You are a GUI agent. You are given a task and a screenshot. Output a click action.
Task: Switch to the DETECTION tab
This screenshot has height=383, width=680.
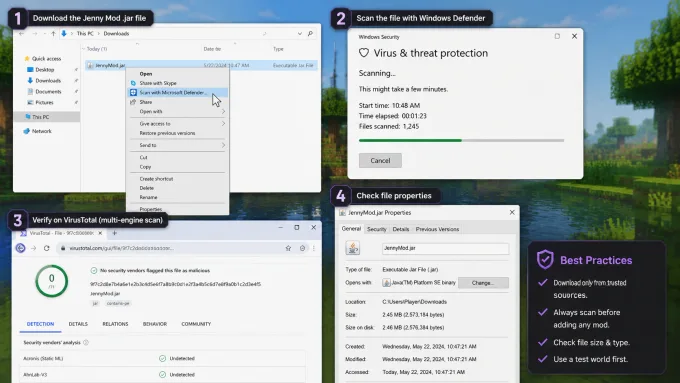coord(40,324)
